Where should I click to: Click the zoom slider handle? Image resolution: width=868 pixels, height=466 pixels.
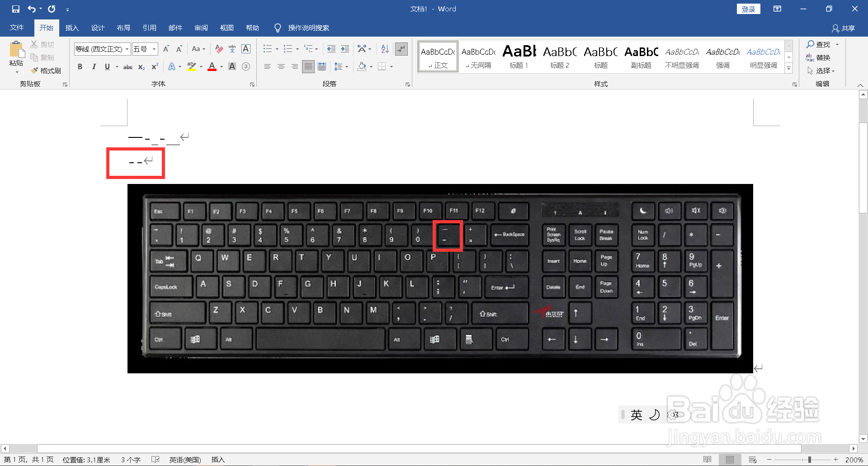pyautogui.click(x=809, y=460)
